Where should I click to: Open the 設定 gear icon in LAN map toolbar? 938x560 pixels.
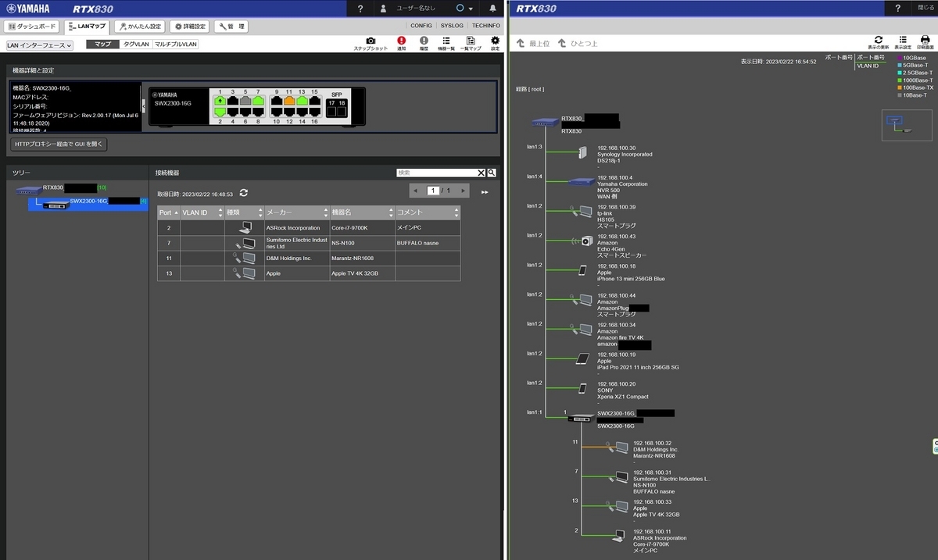pyautogui.click(x=495, y=41)
